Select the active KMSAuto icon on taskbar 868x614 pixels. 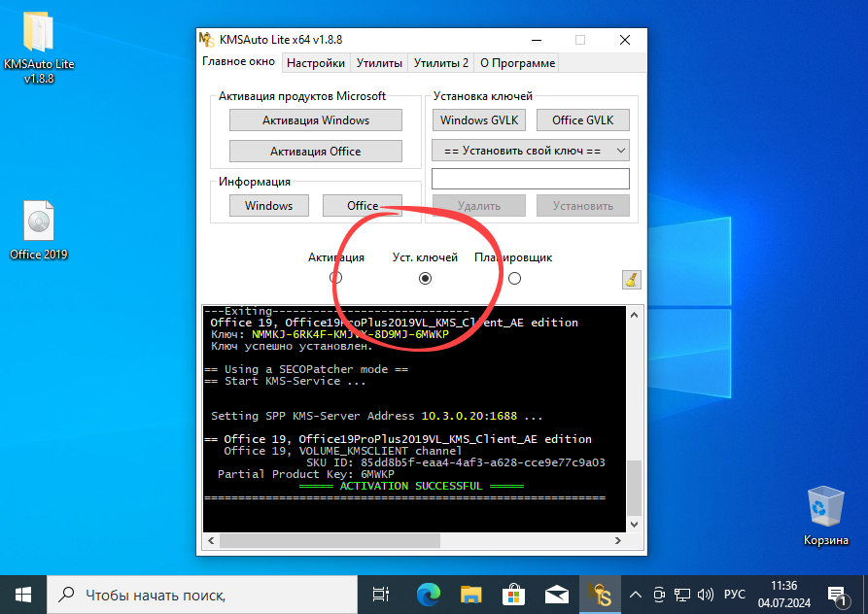[601, 594]
